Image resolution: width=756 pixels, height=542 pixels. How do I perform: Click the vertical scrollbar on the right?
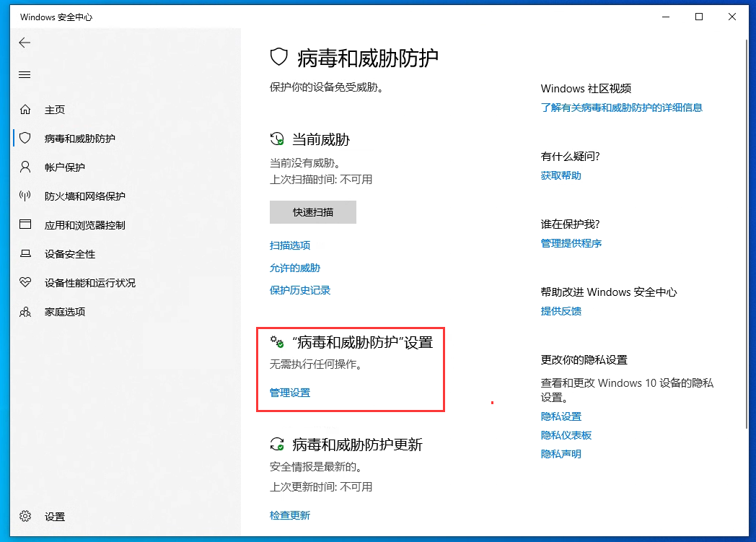pyautogui.click(x=747, y=234)
